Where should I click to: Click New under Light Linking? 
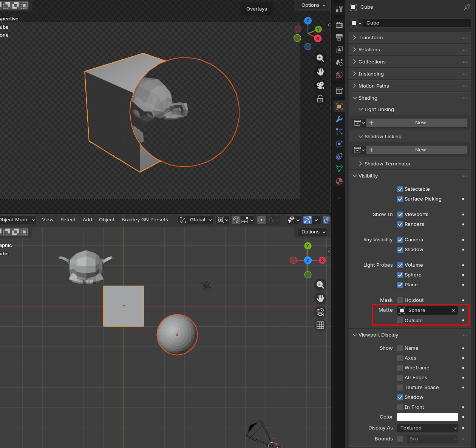417,123
